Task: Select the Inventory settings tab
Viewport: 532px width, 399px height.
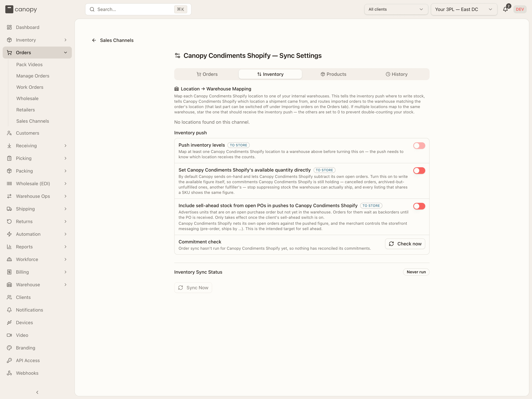Action: click(x=270, y=74)
